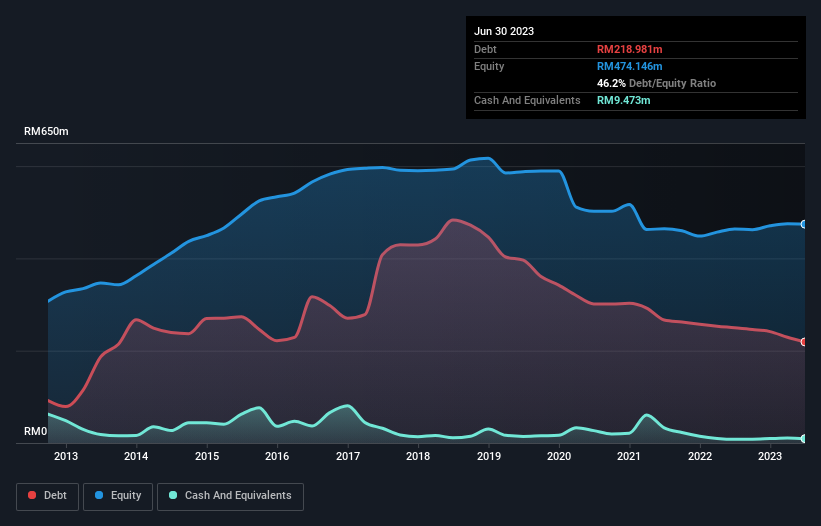Click the 2022 x-axis label
Viewport: 821px width, 526px height.
coord(700,456)
